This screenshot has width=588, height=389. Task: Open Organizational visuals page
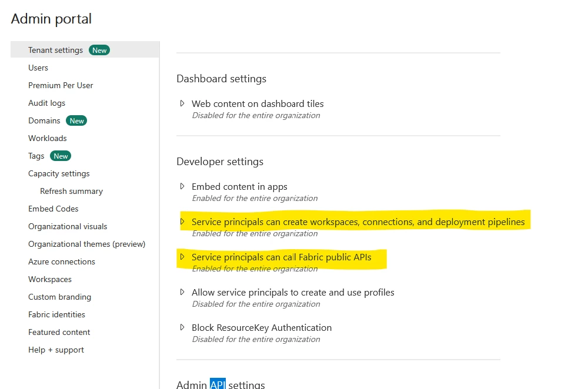68,226
